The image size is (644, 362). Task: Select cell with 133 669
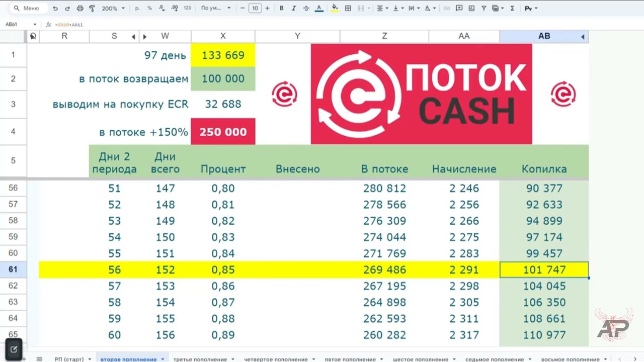coord(223,55)
